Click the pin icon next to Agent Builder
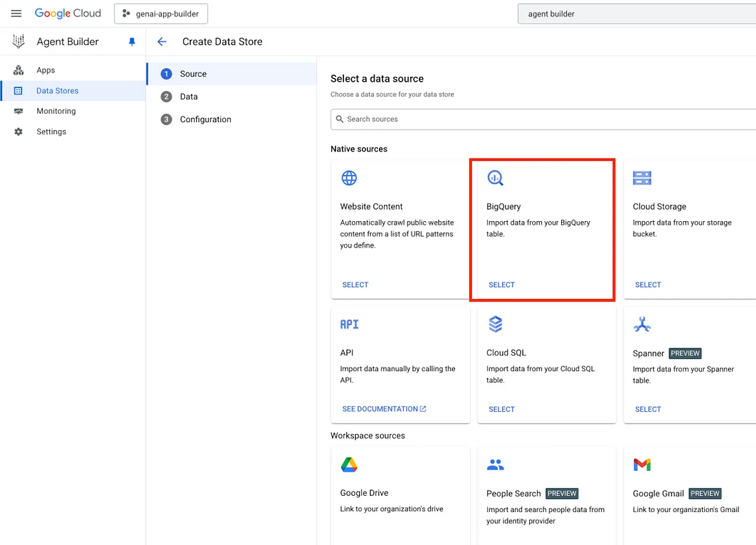 click(x=132, y=42)
